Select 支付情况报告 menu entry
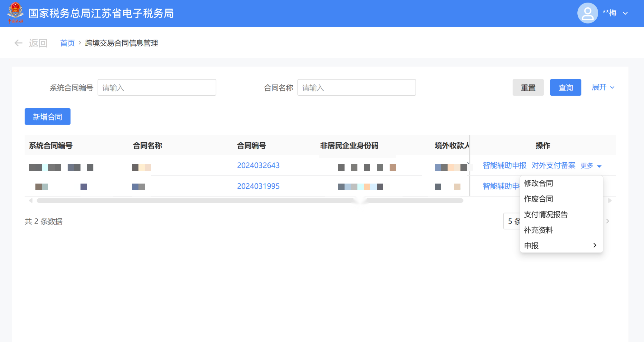This screenshot has width=644, height=342. (x=545, y=214)
